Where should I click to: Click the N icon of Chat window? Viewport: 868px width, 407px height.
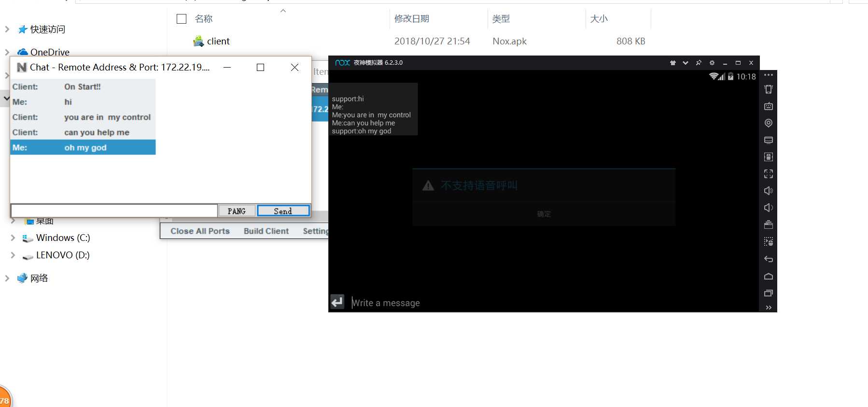point(22,67)
